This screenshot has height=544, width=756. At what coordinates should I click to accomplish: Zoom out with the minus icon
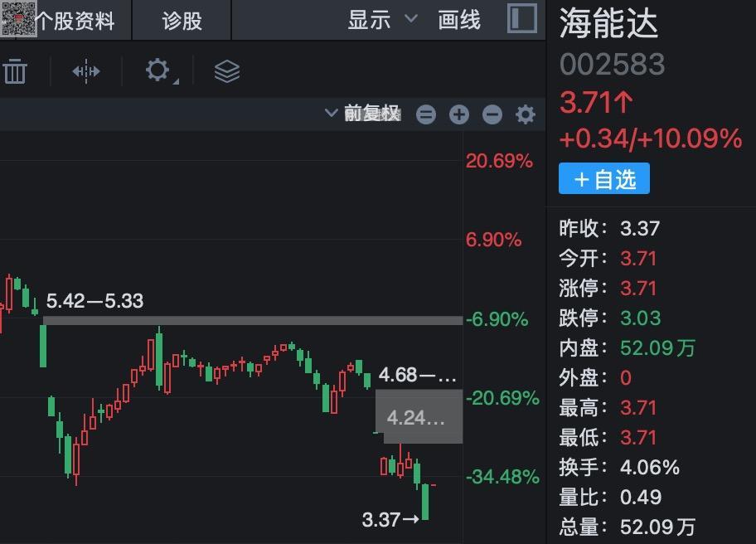[x=492, y=114]
